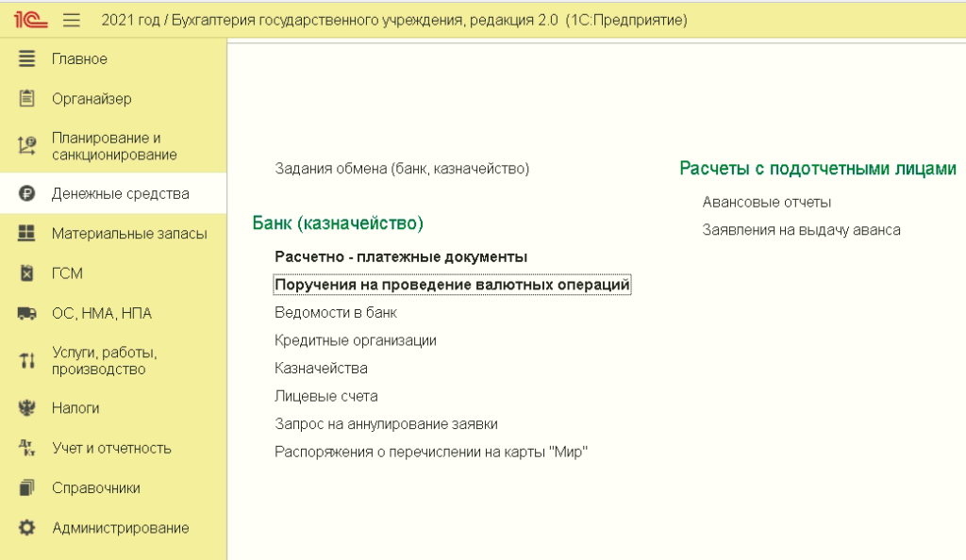Go to Учет и отчетность section

coord(111,449)
